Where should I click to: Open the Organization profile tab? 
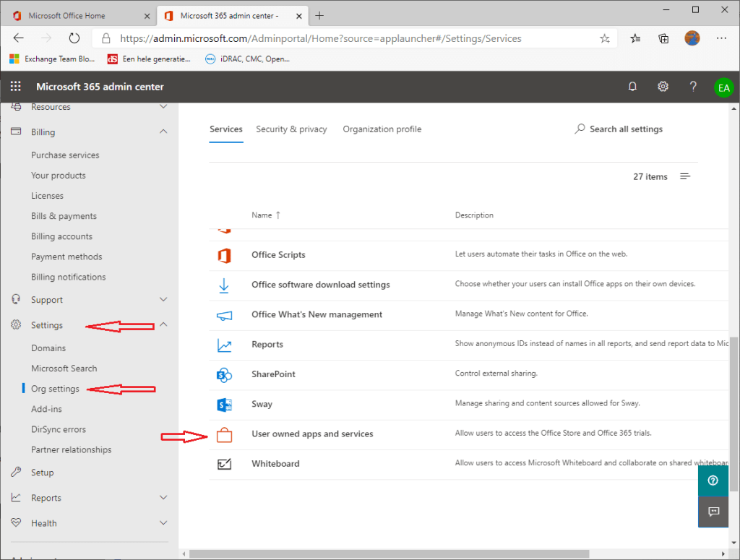(x=382, y=129)
